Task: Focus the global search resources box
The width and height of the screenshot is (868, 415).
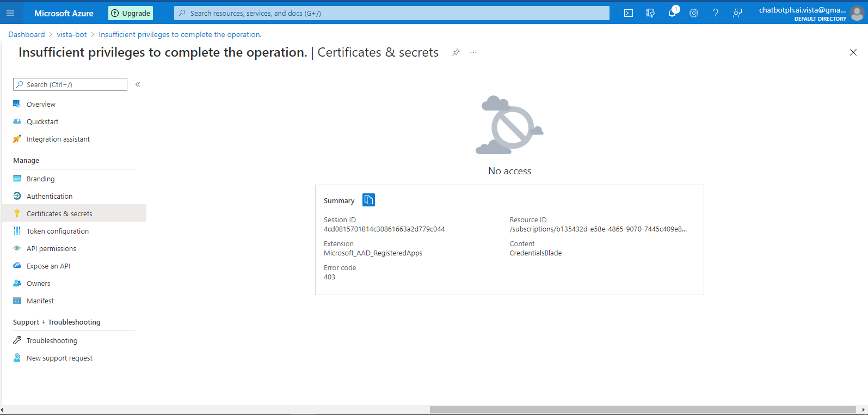Action: tap(392, 13)
